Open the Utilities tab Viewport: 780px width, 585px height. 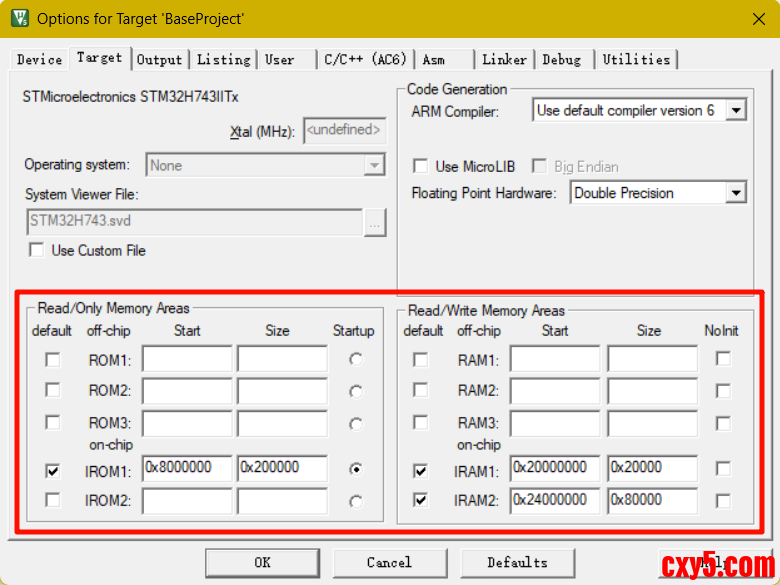pyautogui.click(x=636, y=60)
